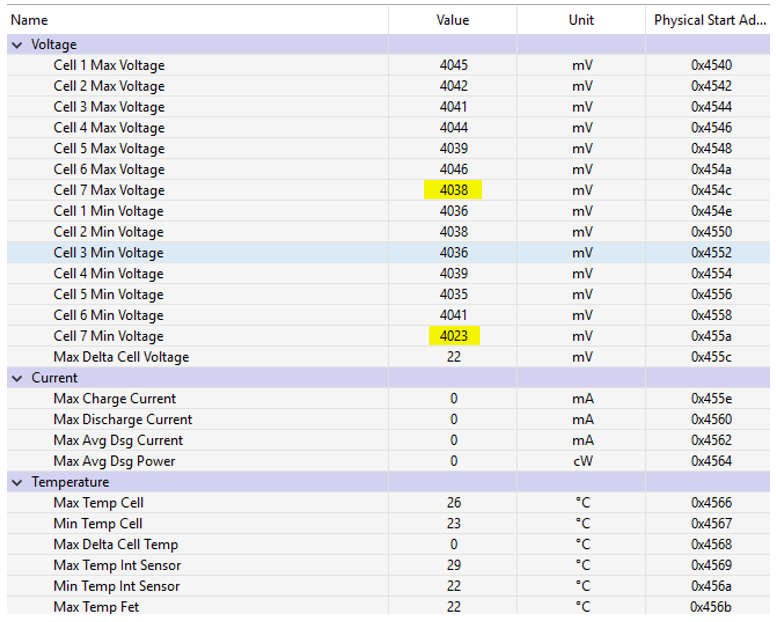
Task: Click address 0x4560
Action: [711, 420]
